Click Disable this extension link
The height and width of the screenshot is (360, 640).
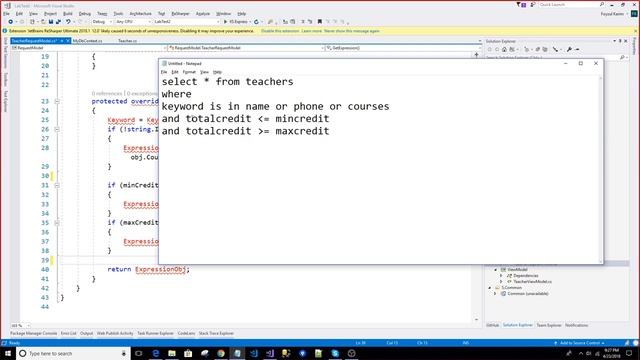pos(280,31)
